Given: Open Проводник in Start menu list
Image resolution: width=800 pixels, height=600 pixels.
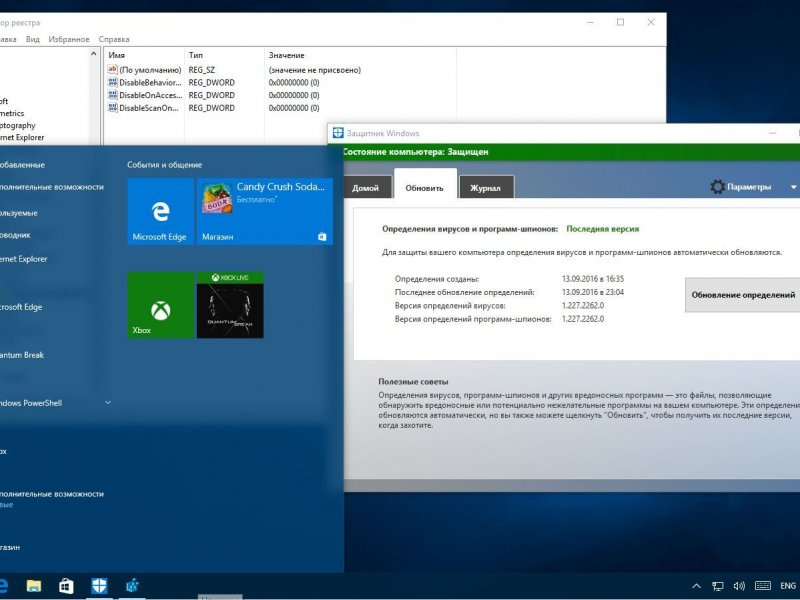Looking at the screenshot, I should click(x=15, y=235).
